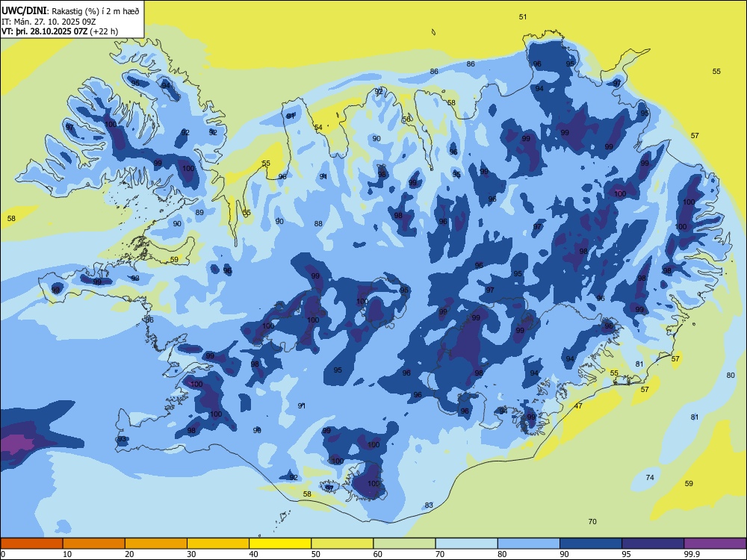This screenshot has height=560, width=747.
Task: Click the map value '51' at top
Action: [523, 16]
